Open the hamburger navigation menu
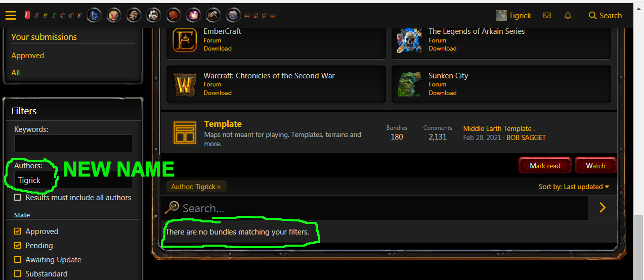Screen dimensions: 644x280 pyautogui.click(x=11, y=15)
